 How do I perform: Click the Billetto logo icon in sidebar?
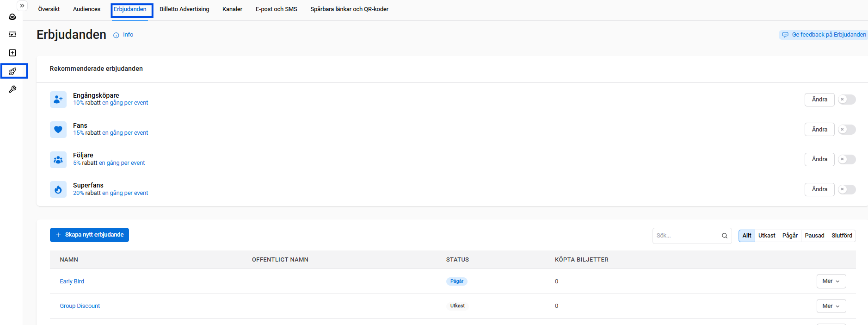click(x=12, y=17)
